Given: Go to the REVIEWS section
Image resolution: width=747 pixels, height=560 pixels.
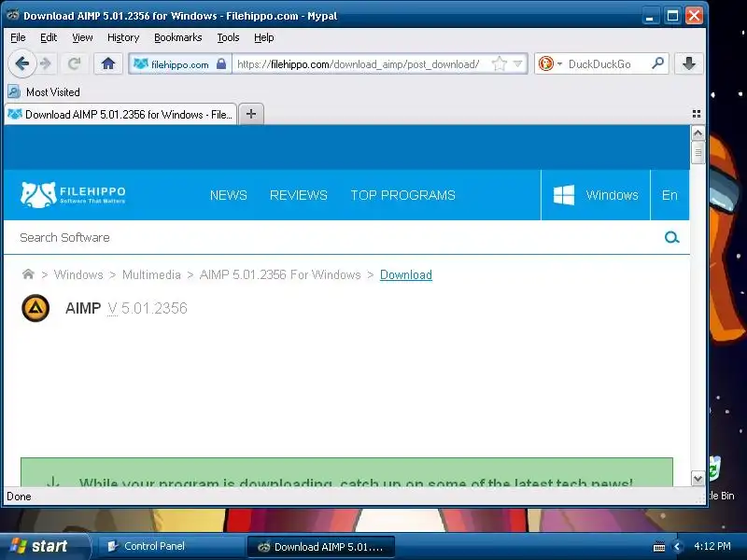Looking at the screenshot, I should coord(298,195).
